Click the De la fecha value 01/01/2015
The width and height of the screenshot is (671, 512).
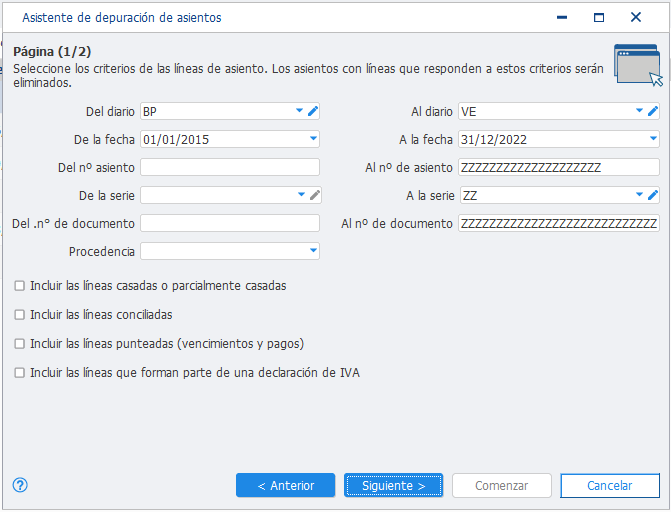click(x=176, y=140)
